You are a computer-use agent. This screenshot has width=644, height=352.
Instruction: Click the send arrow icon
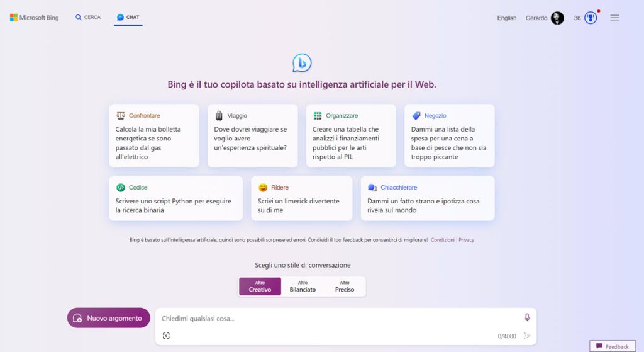(x=527, y=336)
